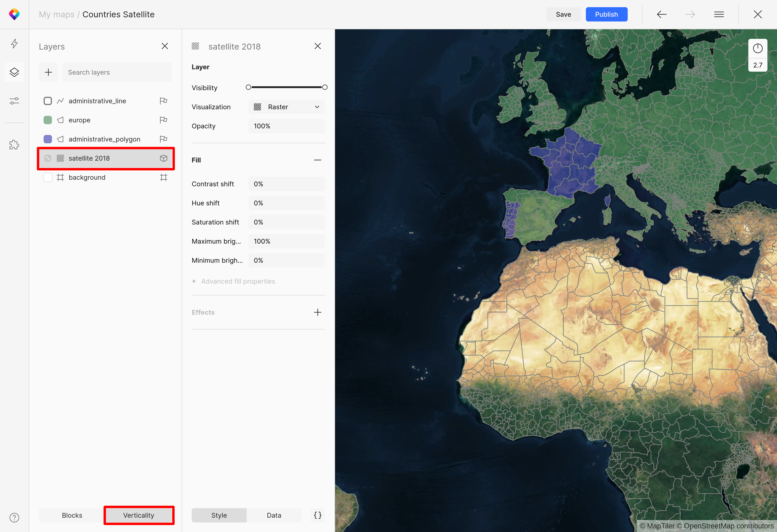Open the Visualization Raster dropdown
777x532 pixels.
point(286,107)
